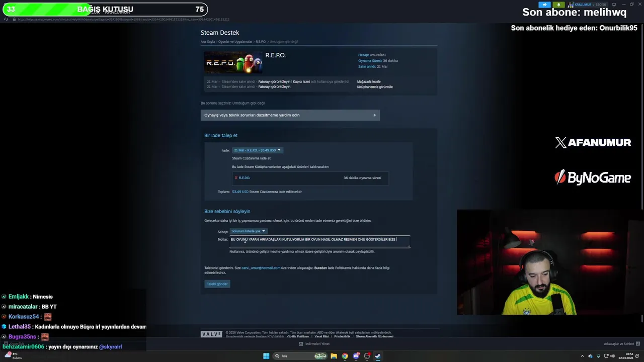Open the $50.56 wallet balance
The image size is (644, 362).
click(601, 5)
